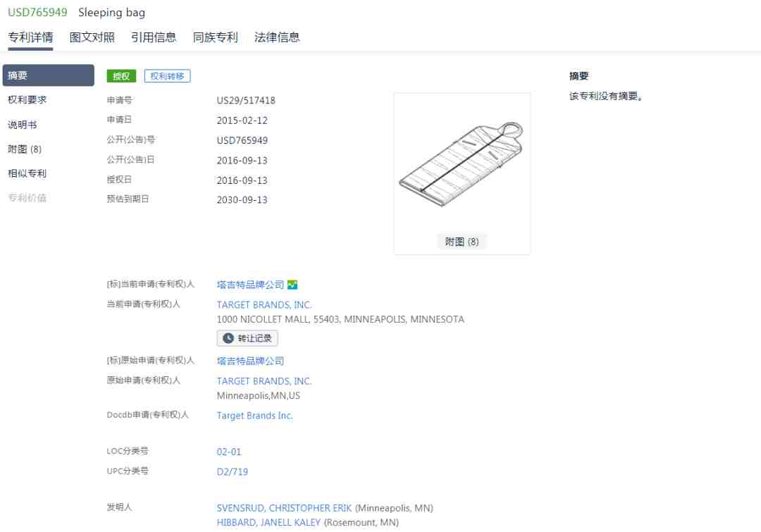This screenshot has height=532, width=761.
Task: Click the clock icon in 转让记录
Action: pos(228,338)
